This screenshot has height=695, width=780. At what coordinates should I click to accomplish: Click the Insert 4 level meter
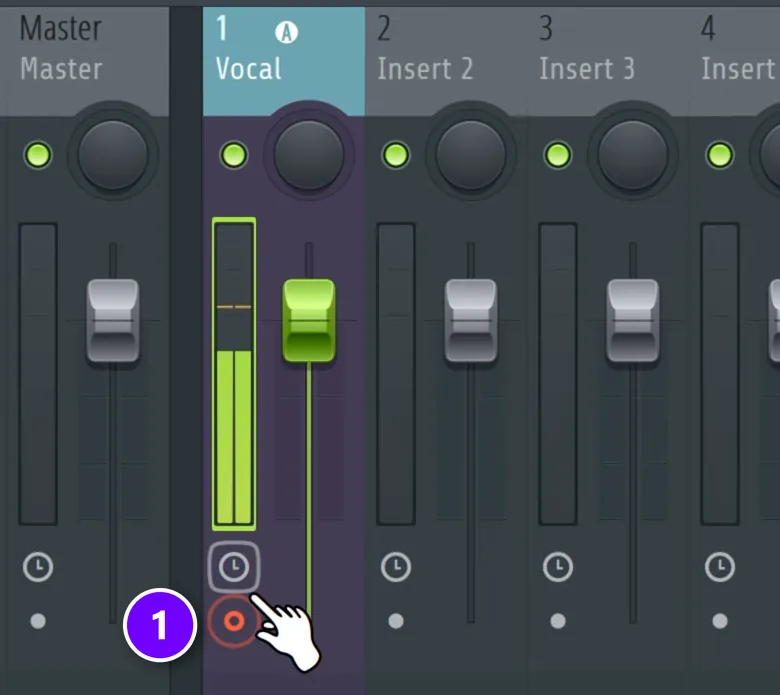720,374
